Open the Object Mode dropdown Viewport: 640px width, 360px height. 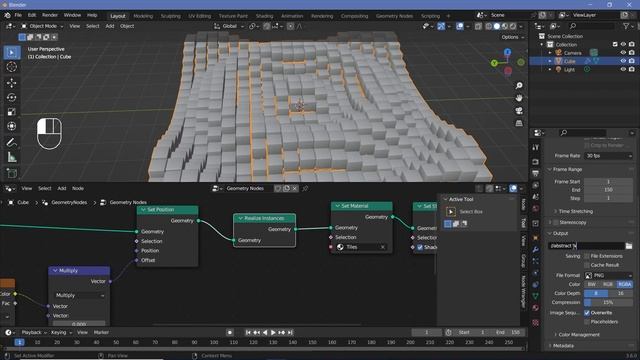[x=42, y=26]
